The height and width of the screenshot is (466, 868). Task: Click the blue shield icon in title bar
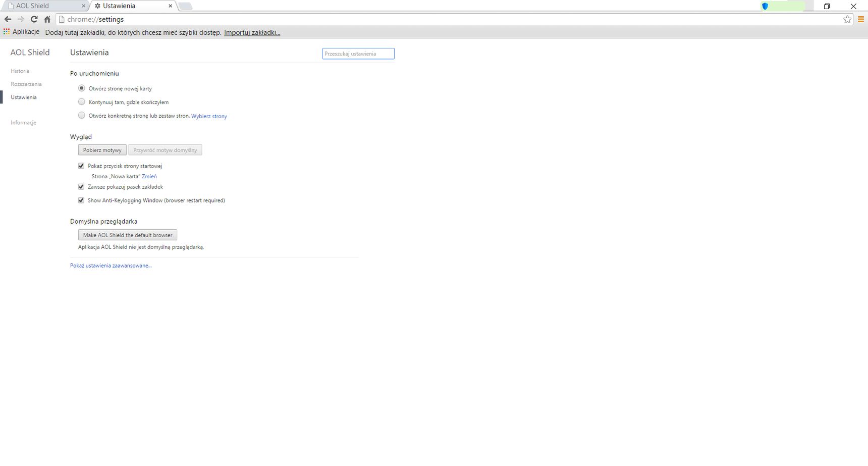[765, 6]
